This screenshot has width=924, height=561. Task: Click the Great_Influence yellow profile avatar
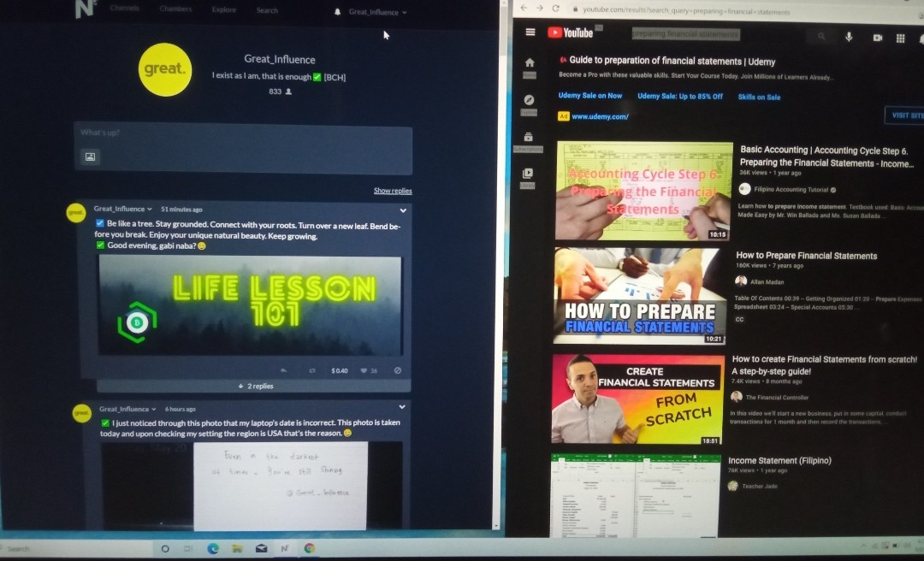pyautogui.click(x=165, y=69)
